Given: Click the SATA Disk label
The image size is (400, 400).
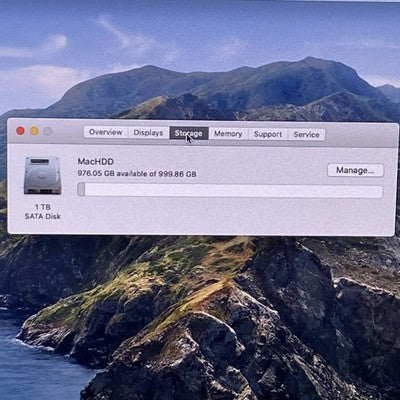Looking at the screenshot, I should point(43,216).
